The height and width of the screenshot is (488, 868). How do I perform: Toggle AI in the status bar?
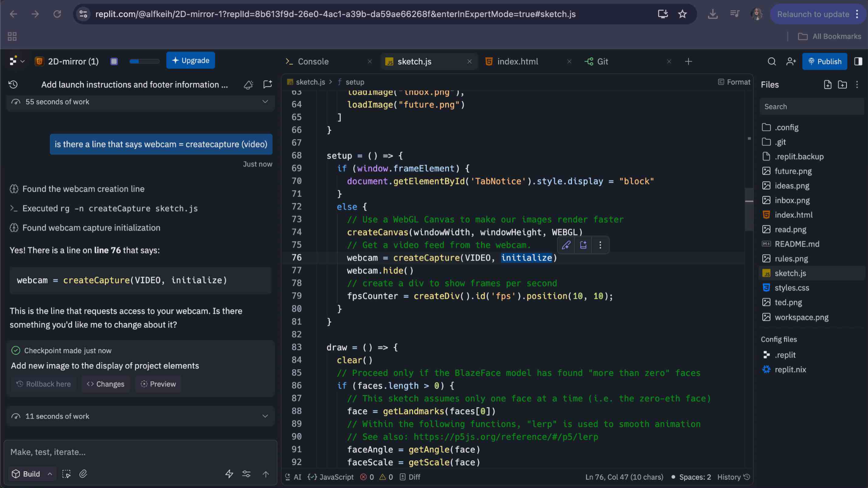click(293, 477)
